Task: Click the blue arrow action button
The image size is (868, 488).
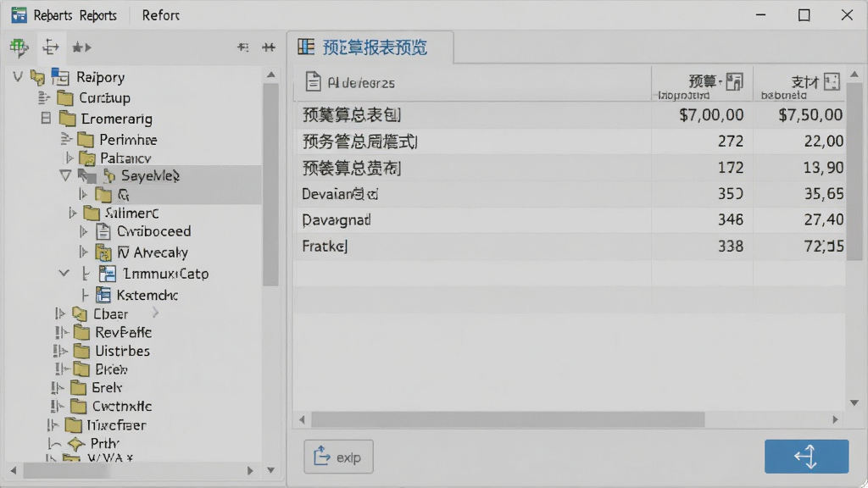Action: click(806, 457)
